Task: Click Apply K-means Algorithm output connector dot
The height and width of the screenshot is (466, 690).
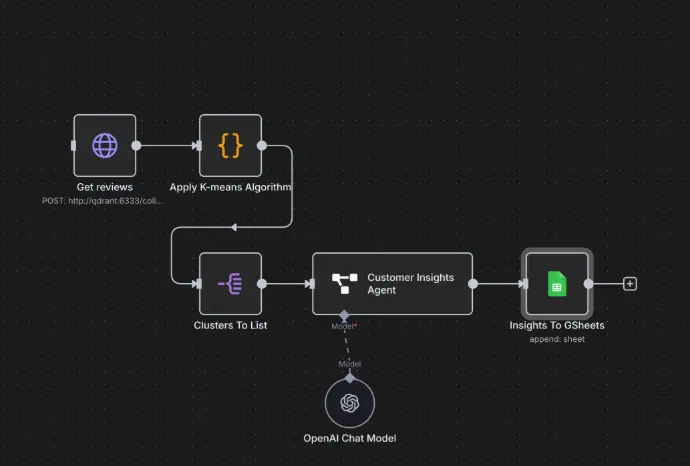Action: [x=262, y=145]
